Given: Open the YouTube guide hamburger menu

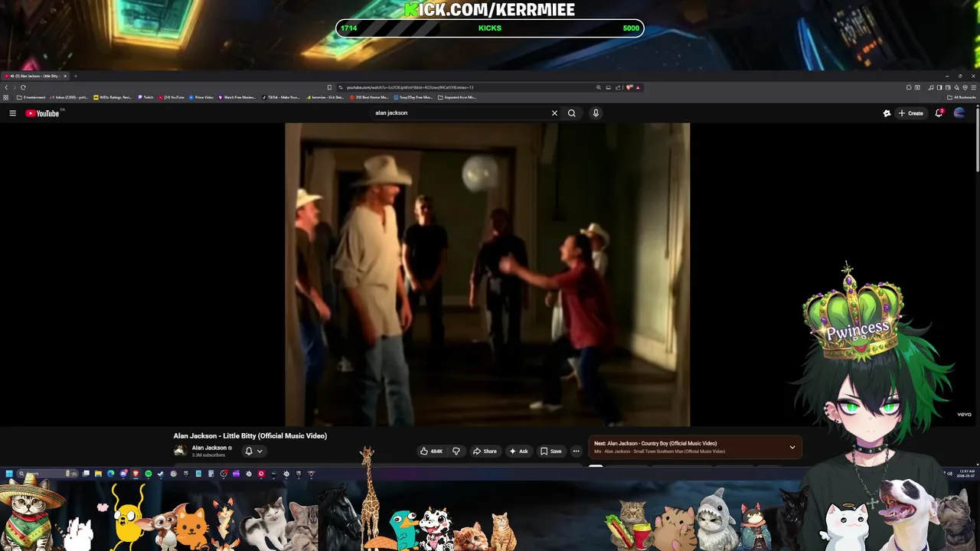Looking at the screenshot, I should (12, 113).
